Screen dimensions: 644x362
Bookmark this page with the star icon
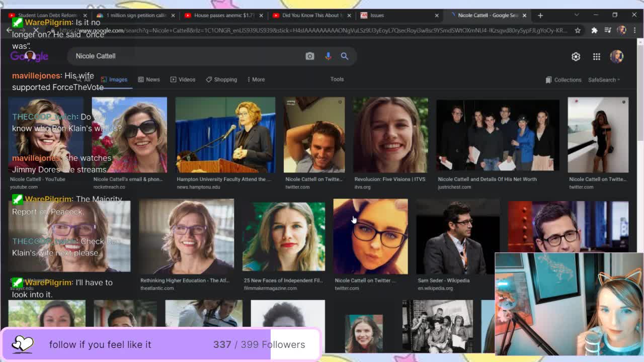[x=578, y=31]
